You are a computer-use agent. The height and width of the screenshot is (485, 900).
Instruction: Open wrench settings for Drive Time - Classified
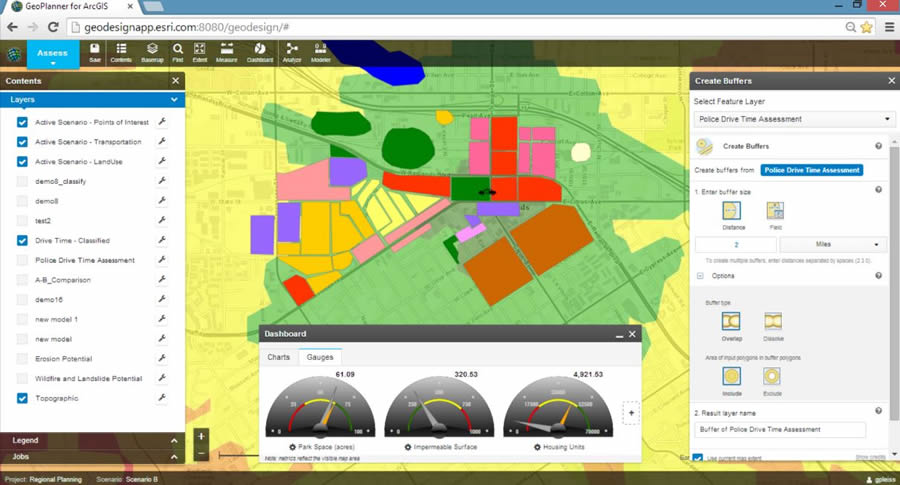(162, 240)
